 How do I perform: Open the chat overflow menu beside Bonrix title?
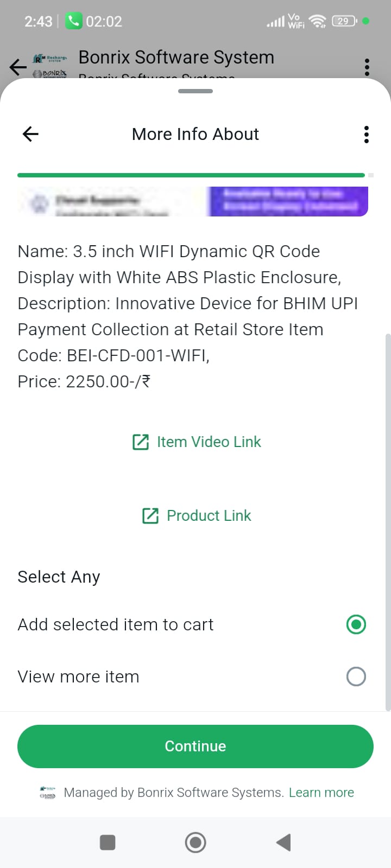[367, 67]
